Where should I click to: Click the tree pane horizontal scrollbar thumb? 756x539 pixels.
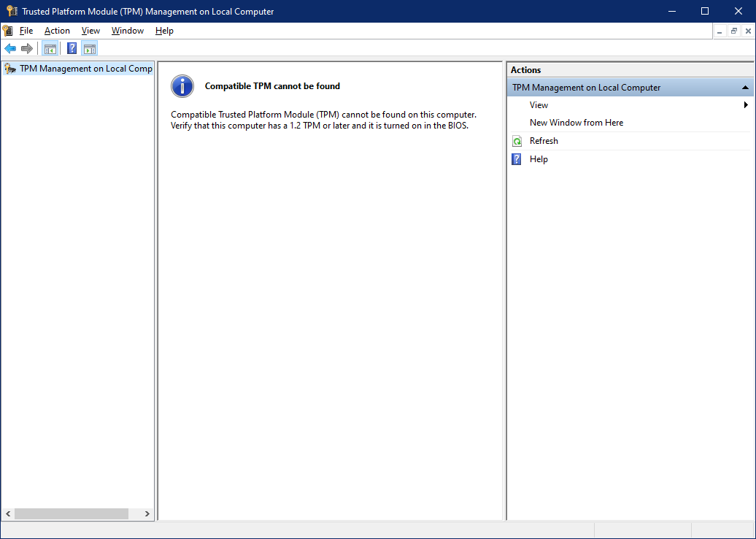[x=72, y=514]
